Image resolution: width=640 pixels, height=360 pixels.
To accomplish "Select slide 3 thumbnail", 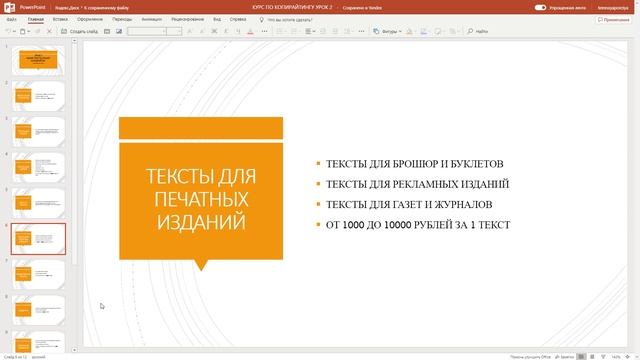I will pyautogui.click(x=38, y=131).
